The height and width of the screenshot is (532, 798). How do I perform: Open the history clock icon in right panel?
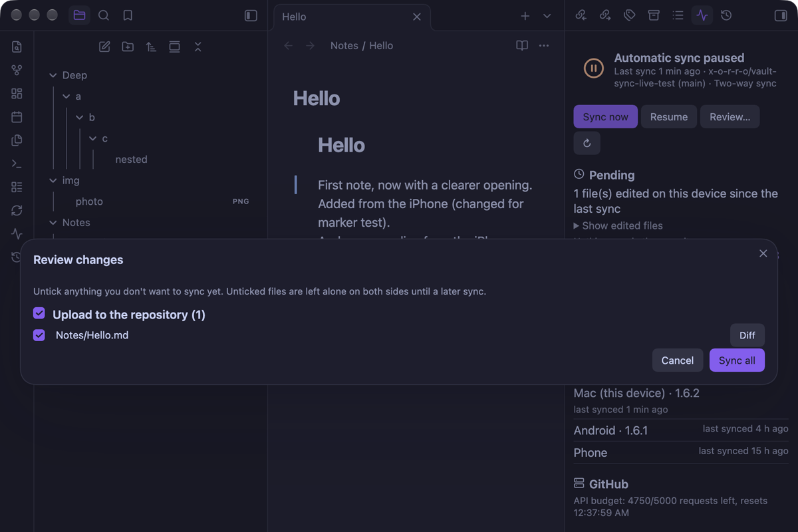pos(726,15)
